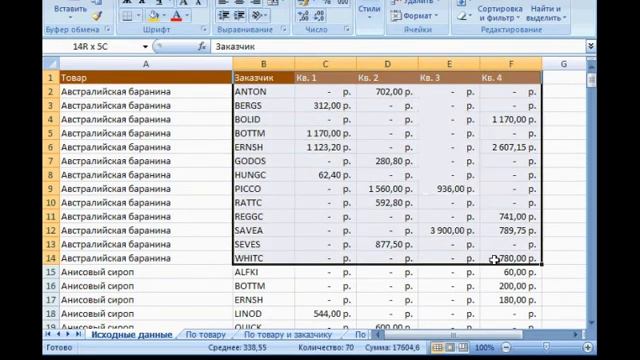Image resolution: width=640 pixels, height=360 pixels.
Task: Go to first sheet with tab navigation arrow
Action: 48,334
